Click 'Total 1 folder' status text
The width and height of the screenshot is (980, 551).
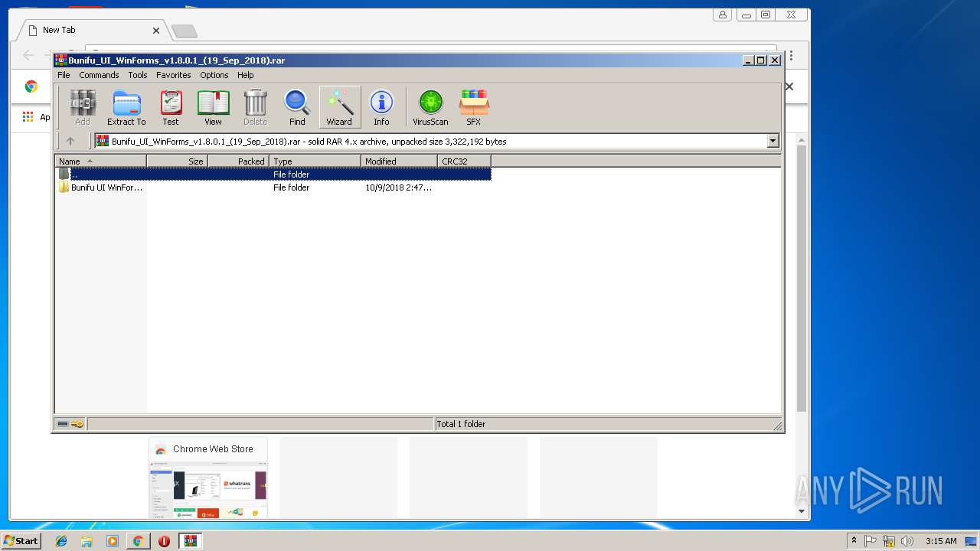pos(461,424)
